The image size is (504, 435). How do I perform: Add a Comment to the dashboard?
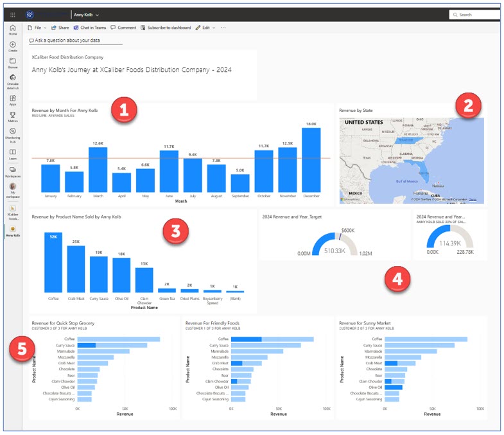[123, 28]
